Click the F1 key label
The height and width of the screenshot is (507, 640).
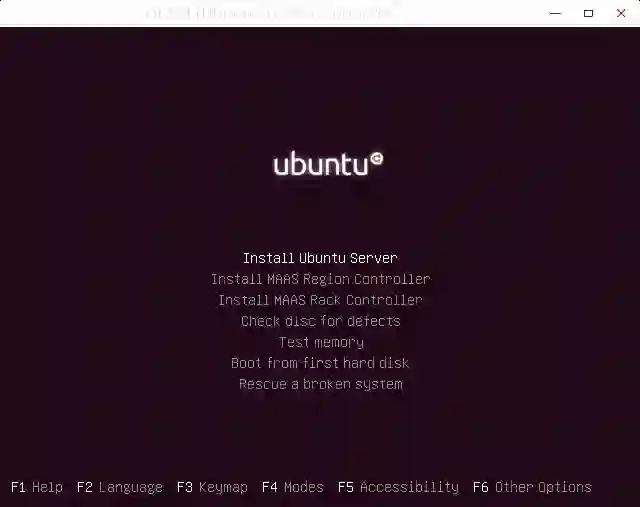[18, 487]
